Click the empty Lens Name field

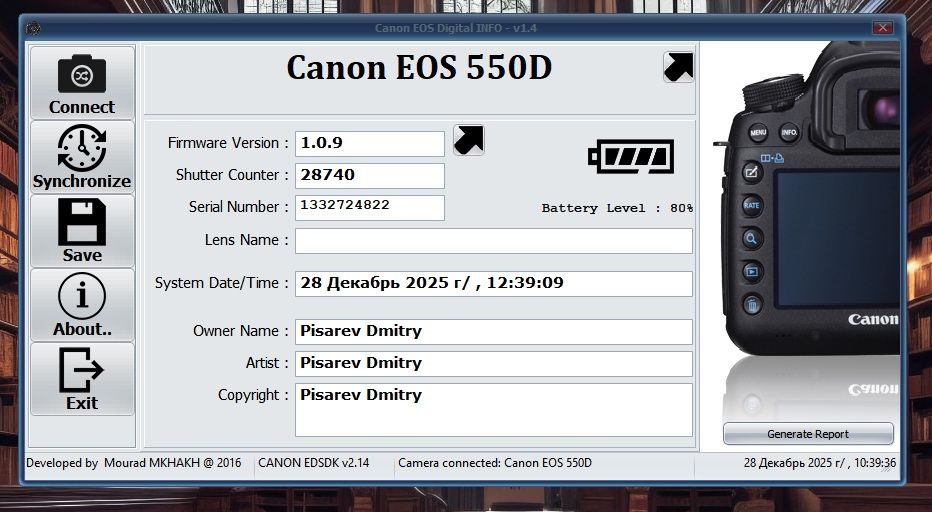coord(494,241)
